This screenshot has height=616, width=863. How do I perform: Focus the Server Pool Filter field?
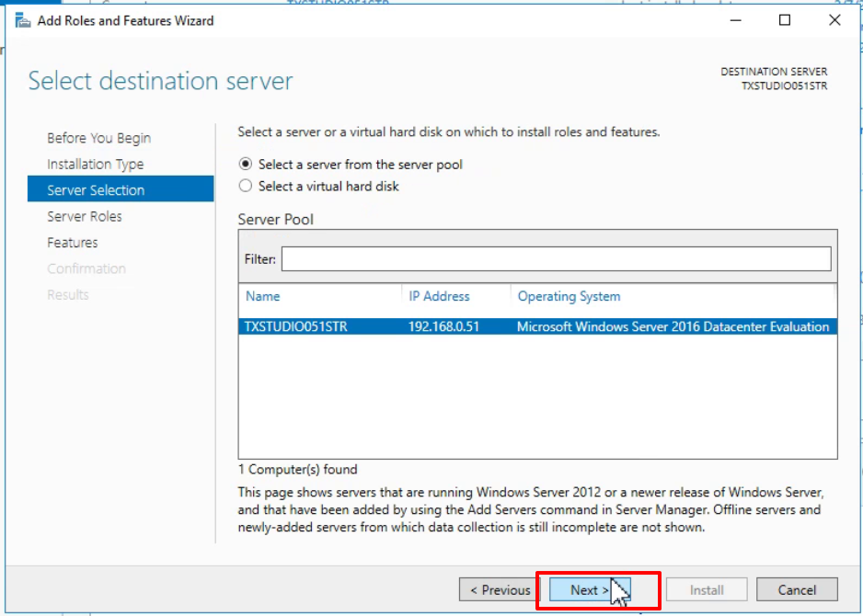click(556, 259)
